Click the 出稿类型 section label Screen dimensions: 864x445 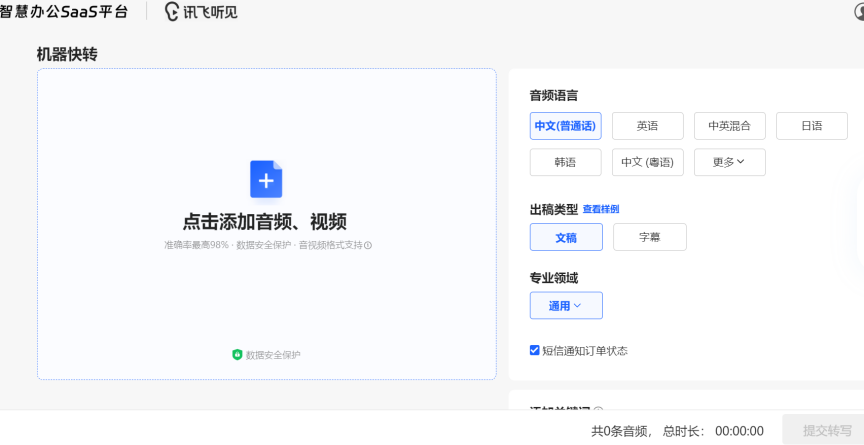tap(554, 209)
